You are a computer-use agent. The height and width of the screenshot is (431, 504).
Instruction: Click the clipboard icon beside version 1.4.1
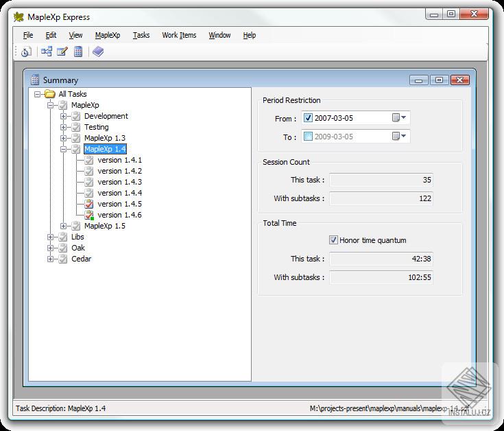coord(89,160)
